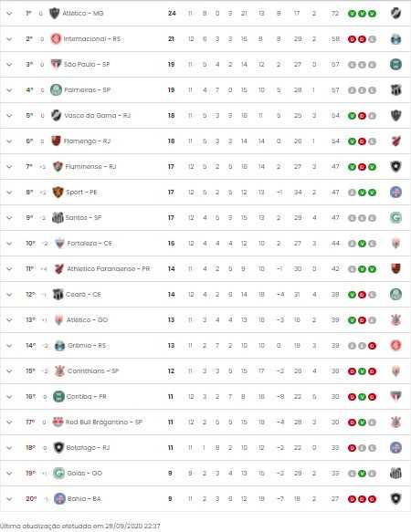Image resolution: width=411 pixels, height=532 pixels.
Task: Expand the Palmeiras-SP row details
Action: (9, 90)
